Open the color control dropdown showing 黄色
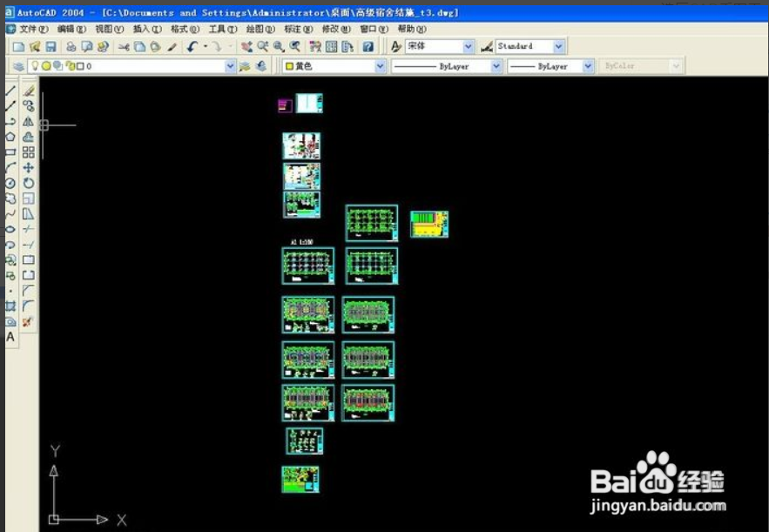 [380, 65]
